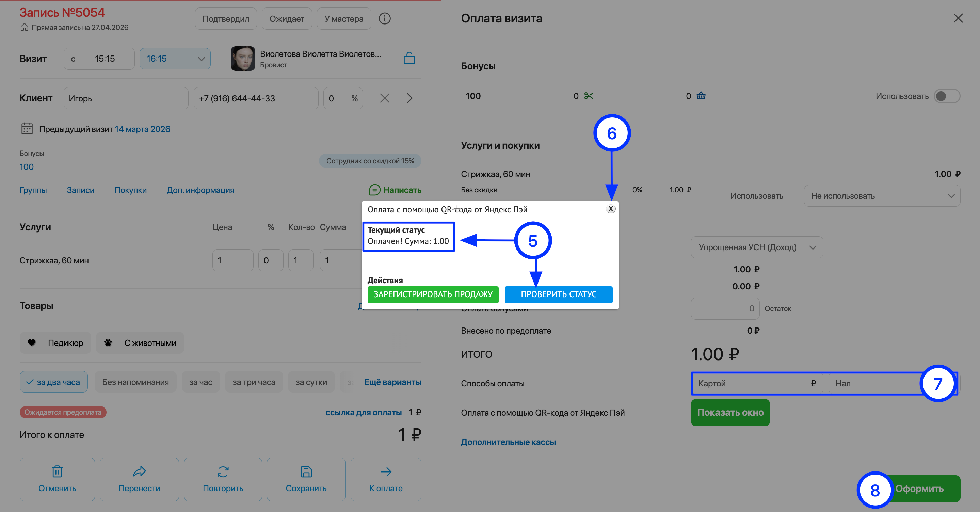Focus the client name field Игорь
Image resolution: width=980 pixels, height=512 pixels.
(126, 98)
